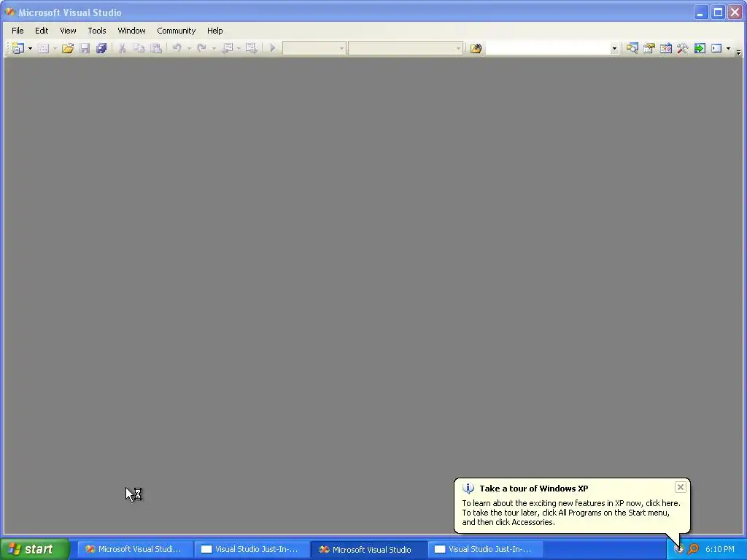This screenshot has height=560, width=747.
Task: Open the Help menu
Action: click(215, 31)
